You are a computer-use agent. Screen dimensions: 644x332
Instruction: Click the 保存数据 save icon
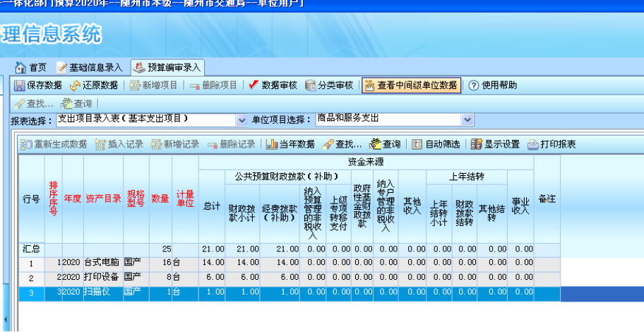click(20, 85)
